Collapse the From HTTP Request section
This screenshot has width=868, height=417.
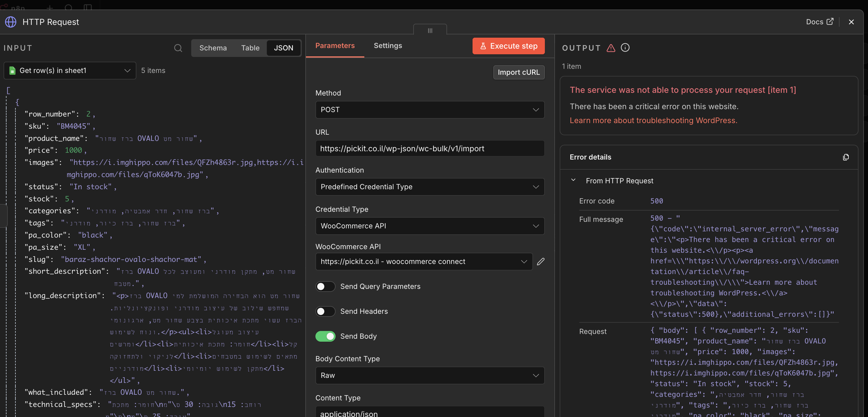click(x=573, y=180)
